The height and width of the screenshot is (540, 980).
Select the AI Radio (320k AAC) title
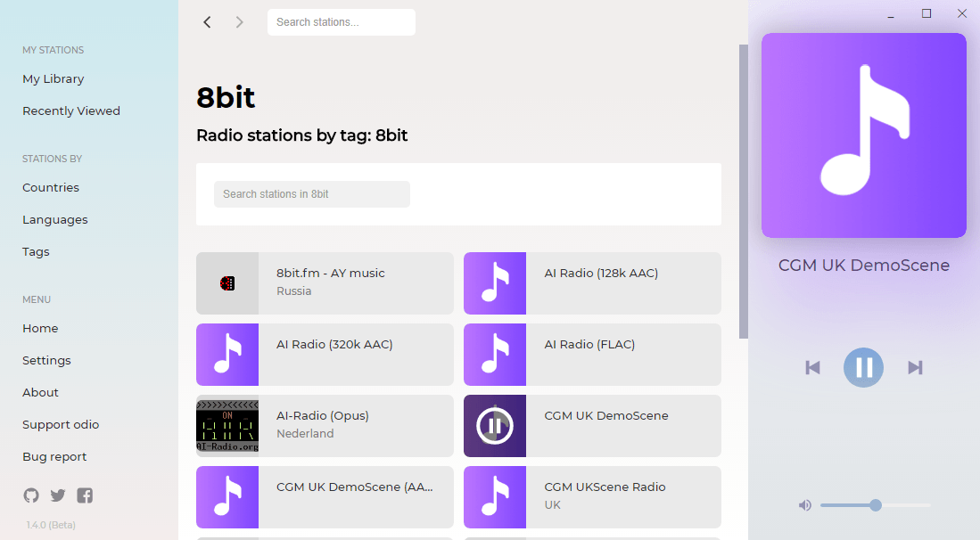tap(334, 344)
